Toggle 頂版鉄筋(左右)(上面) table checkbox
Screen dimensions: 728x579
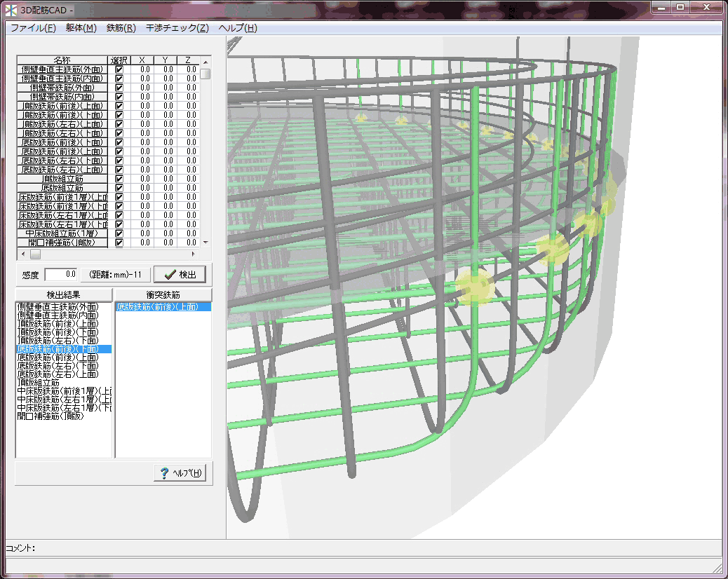pos(119,124)
